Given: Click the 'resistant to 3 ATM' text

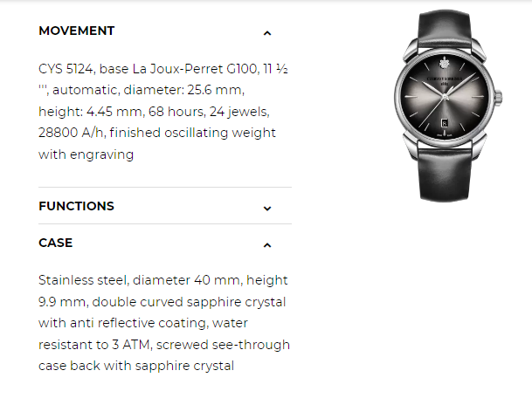Looking at the screenshot, I should point(94,345).
